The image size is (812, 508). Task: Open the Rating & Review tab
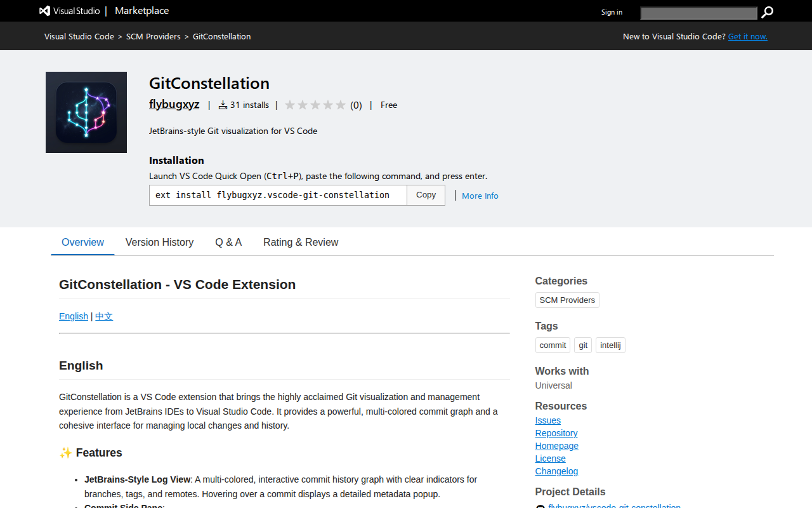click(x=301, y=242)
